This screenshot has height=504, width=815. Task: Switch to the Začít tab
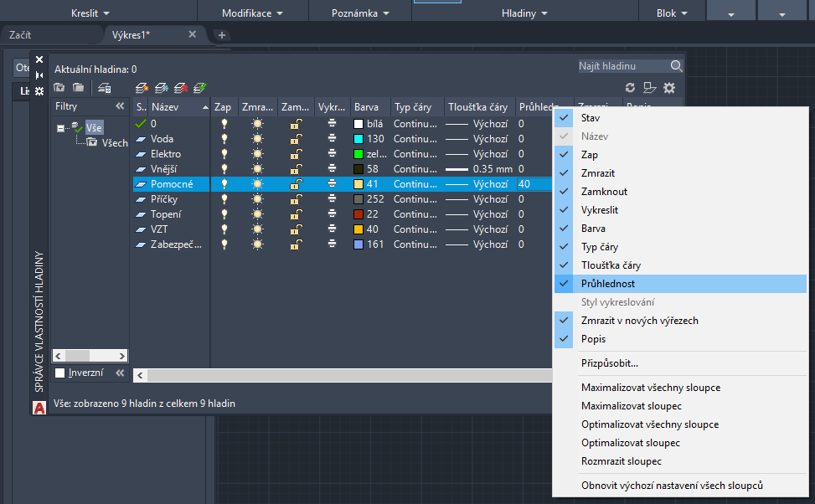tap(20, 34)
